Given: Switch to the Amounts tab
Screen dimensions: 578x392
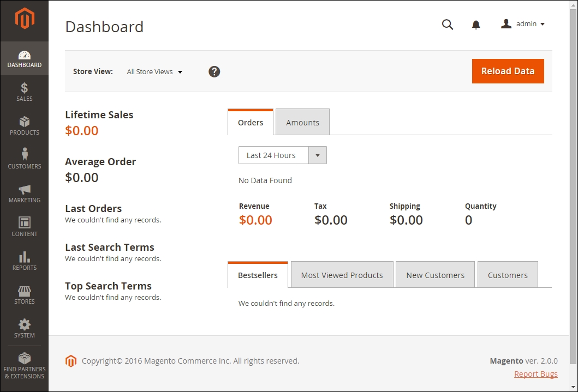Looking at the screenshot, I should 302,123.
